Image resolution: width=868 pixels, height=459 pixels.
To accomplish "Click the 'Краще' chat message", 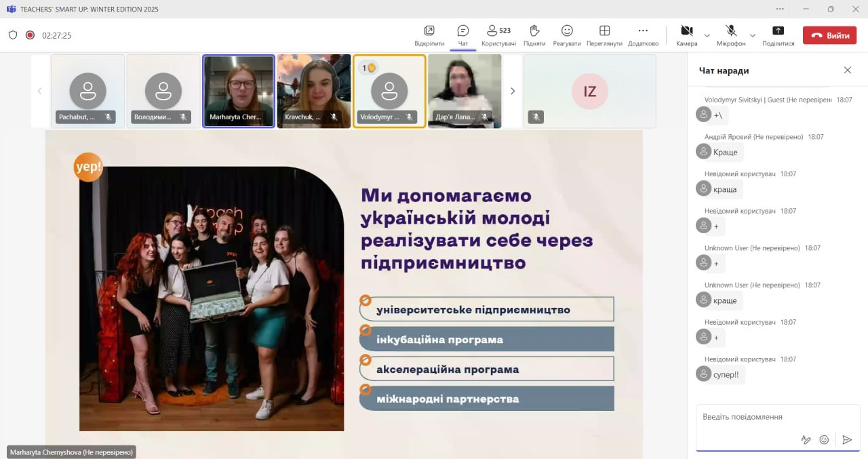I will tap(726, 152).
